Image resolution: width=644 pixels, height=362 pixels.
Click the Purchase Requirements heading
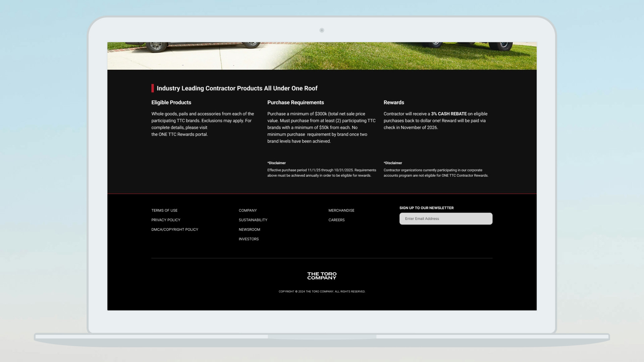tap(296, 103)
